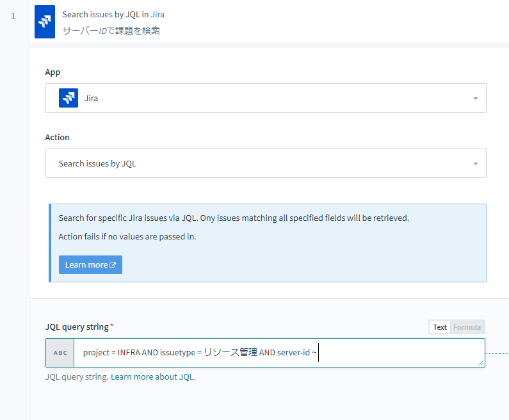The width and height of the screenshot is (509, 420).
Task: Click the Learn more button
Action: click(x=90, y=265)
